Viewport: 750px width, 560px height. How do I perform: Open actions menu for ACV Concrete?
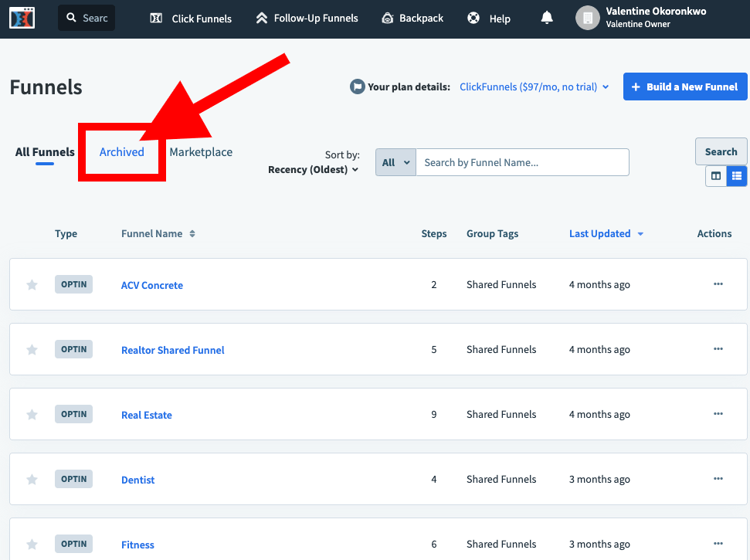[718, 284]
